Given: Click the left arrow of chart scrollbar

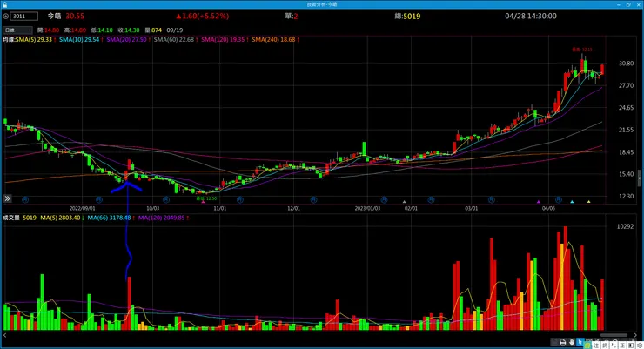Looking at the screenshot, I should pos(4,335).
